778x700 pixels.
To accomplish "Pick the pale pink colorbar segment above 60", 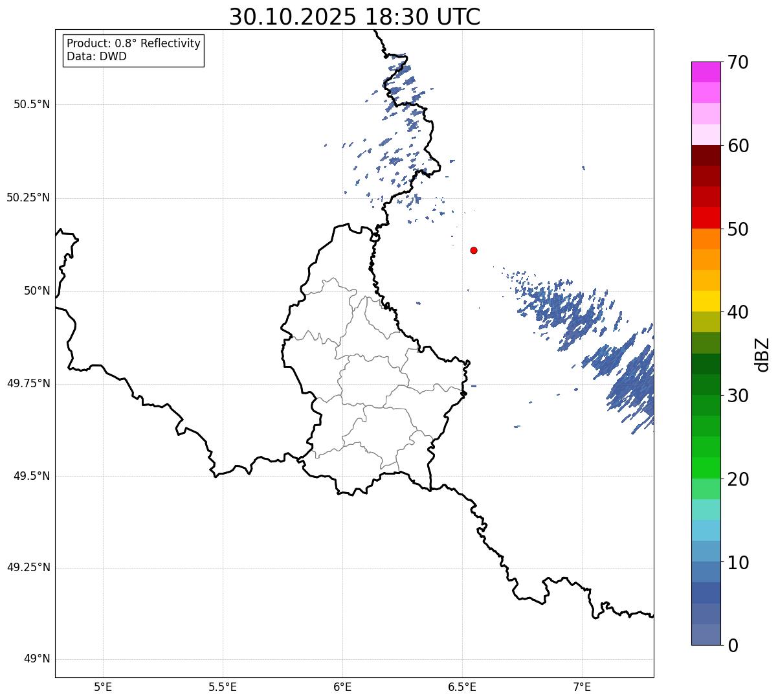I will point(706,135).
